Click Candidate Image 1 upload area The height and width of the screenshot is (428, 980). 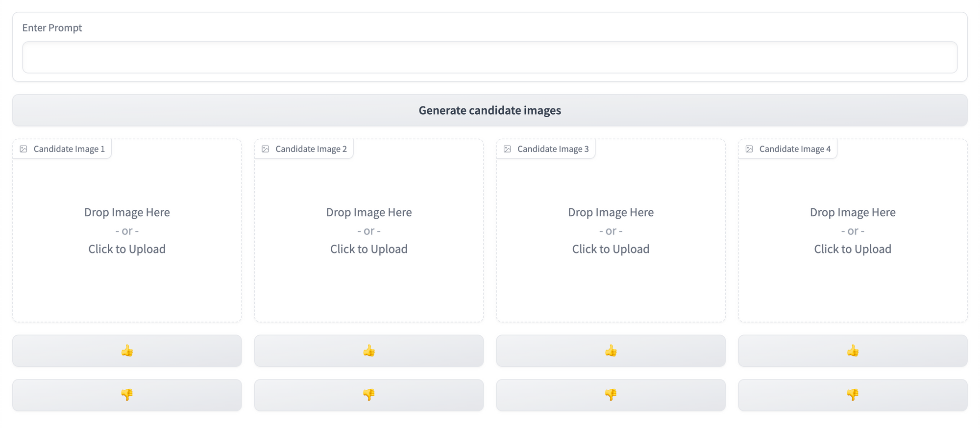[x=127, y=230]
